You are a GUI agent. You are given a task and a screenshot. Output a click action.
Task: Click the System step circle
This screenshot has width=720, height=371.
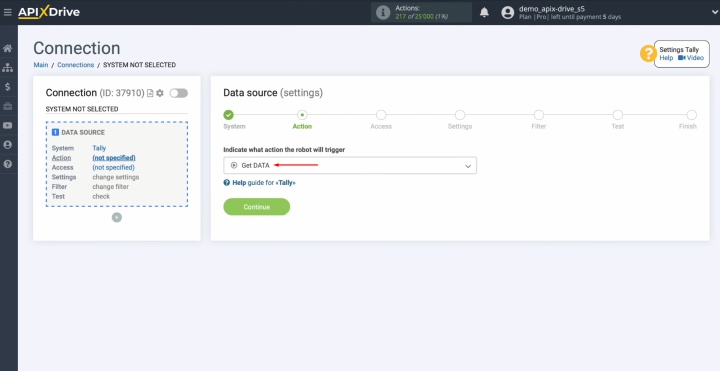click(x=228, y=115)
